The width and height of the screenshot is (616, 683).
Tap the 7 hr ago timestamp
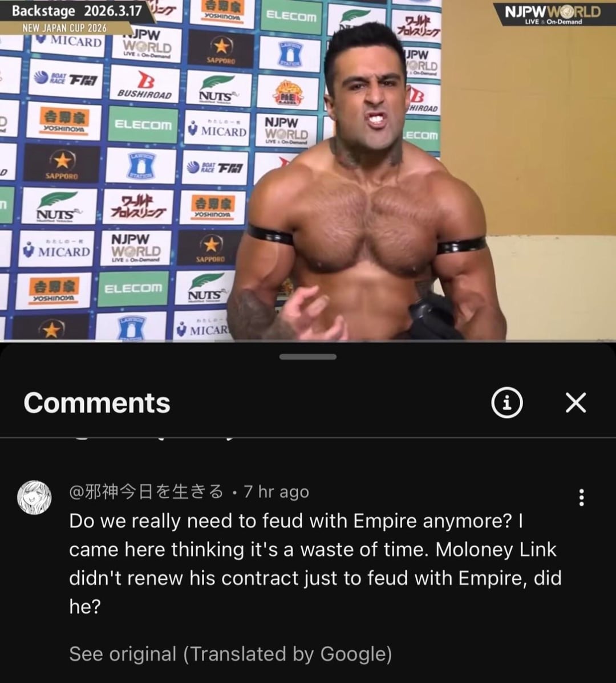click(x=276, y=492)
